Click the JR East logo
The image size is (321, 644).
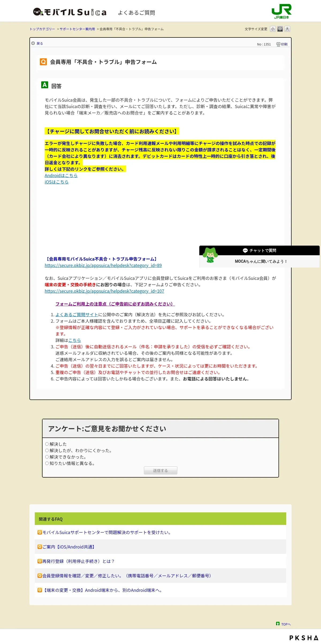coord(281,11)
